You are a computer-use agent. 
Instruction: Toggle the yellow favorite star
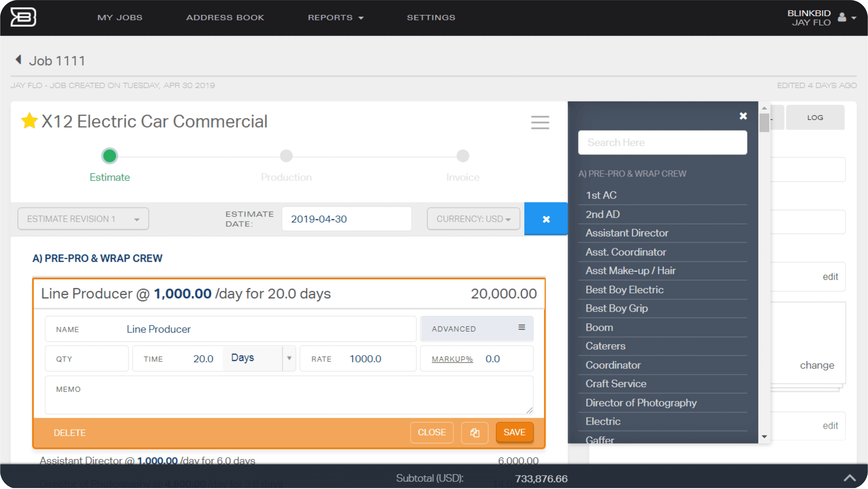click(29, 121)
